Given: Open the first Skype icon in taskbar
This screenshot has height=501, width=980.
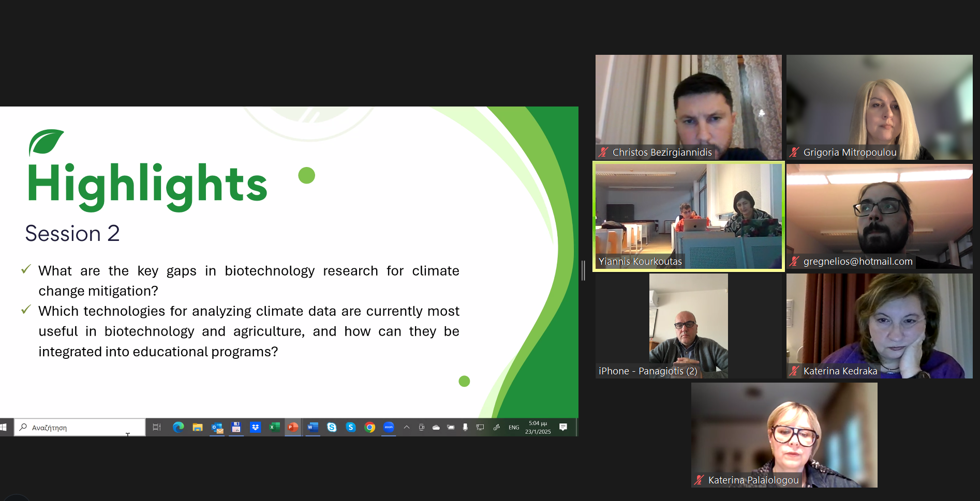Looking at the screenshot, I should coord(332,427).
